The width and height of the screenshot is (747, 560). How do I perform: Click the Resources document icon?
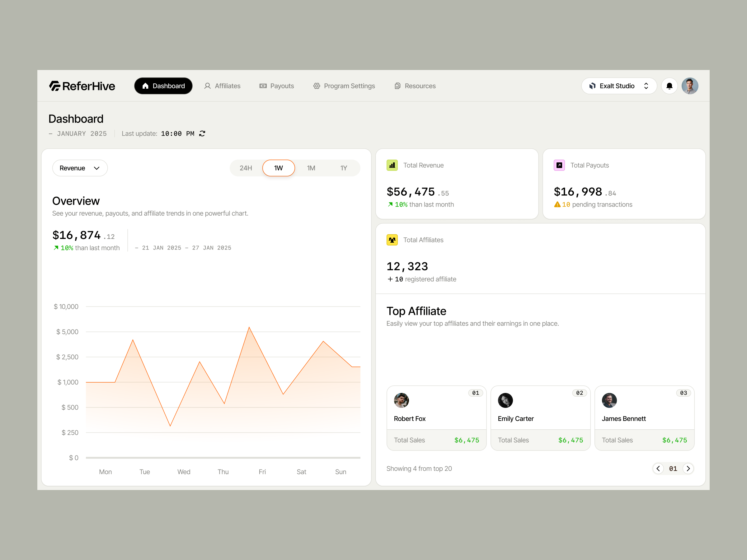point(397,86)
